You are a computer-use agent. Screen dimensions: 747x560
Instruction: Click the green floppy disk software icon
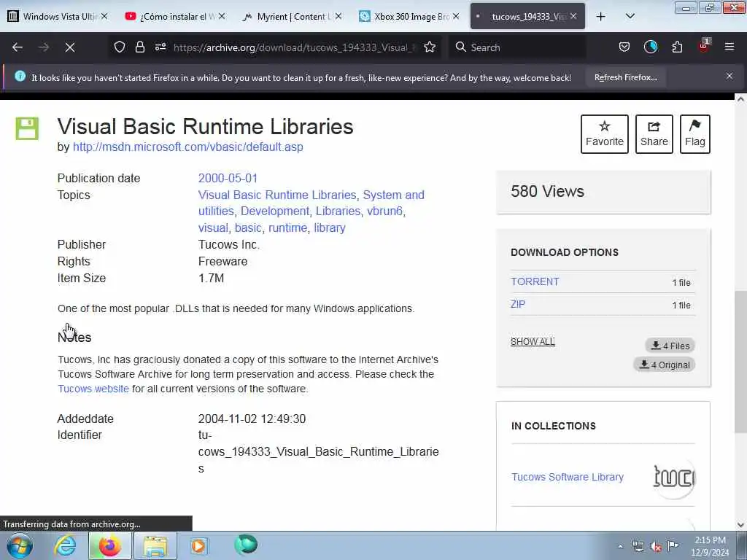click(x=27, y=128)
